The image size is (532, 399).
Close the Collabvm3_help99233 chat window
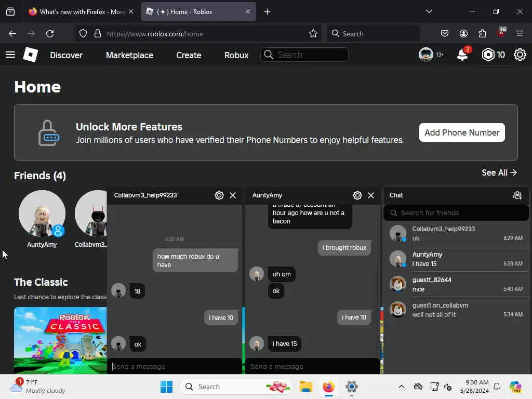pyautogui.click(x=233, y=195)
